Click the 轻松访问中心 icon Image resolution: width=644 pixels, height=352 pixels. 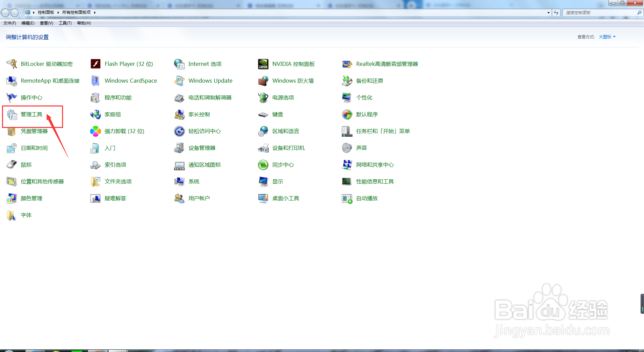(x=179, y=131)
